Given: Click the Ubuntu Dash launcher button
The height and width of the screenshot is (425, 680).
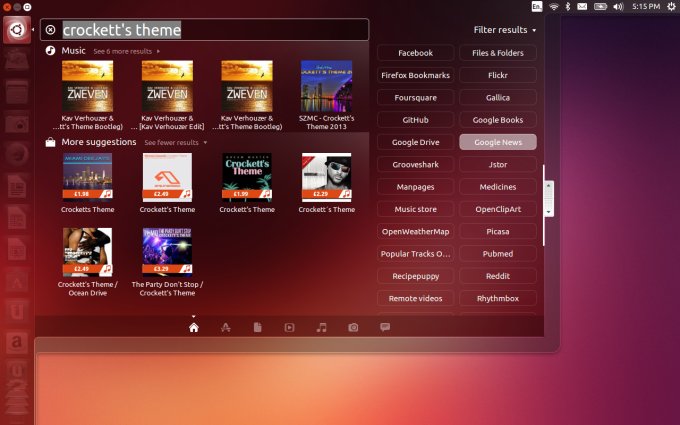Looking at the screenshot, I should pos(16,30).
